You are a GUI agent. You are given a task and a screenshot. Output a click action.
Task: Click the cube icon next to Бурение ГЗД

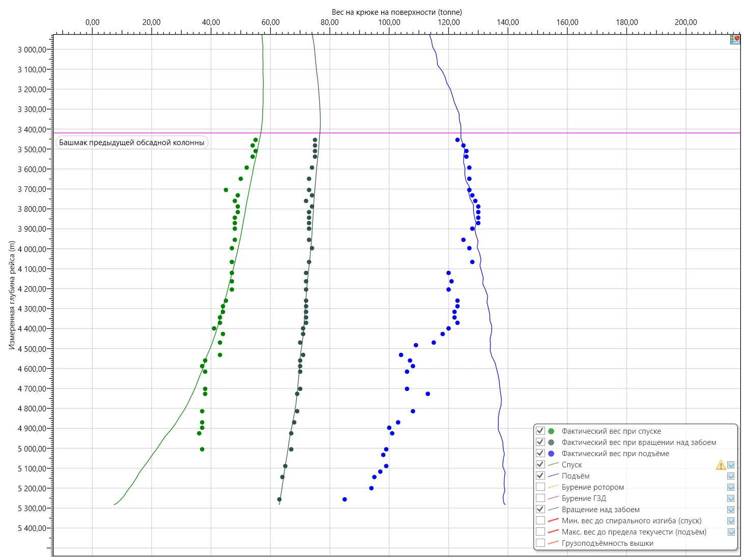tap(731, 498)
